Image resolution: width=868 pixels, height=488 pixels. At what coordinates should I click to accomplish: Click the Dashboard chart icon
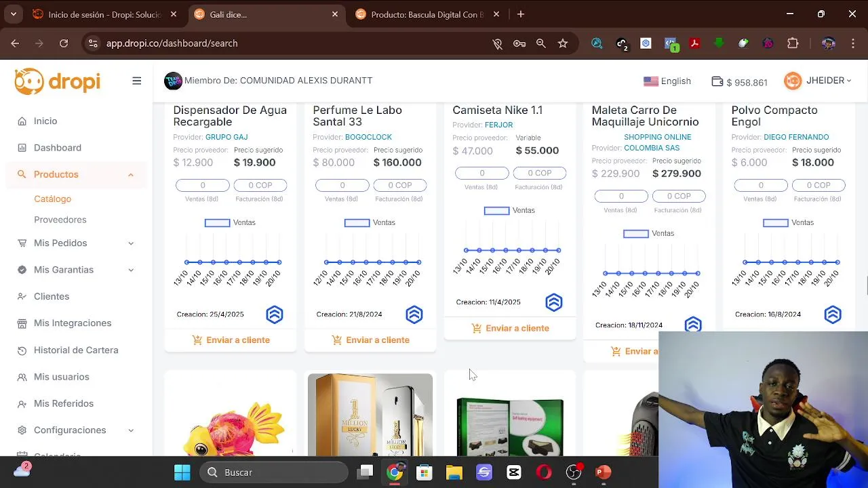[22, 148]
